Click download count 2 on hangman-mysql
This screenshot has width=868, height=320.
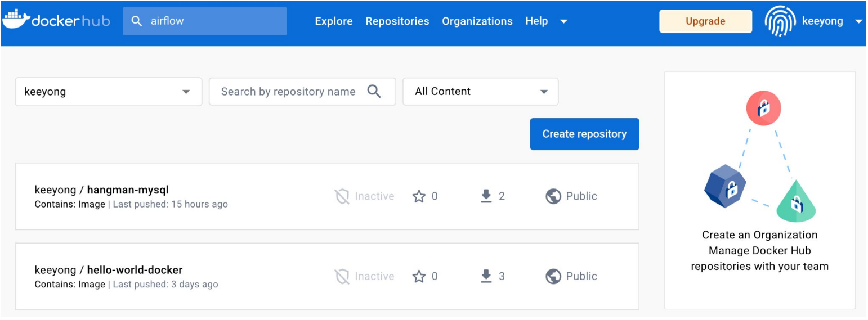point(502,196)
